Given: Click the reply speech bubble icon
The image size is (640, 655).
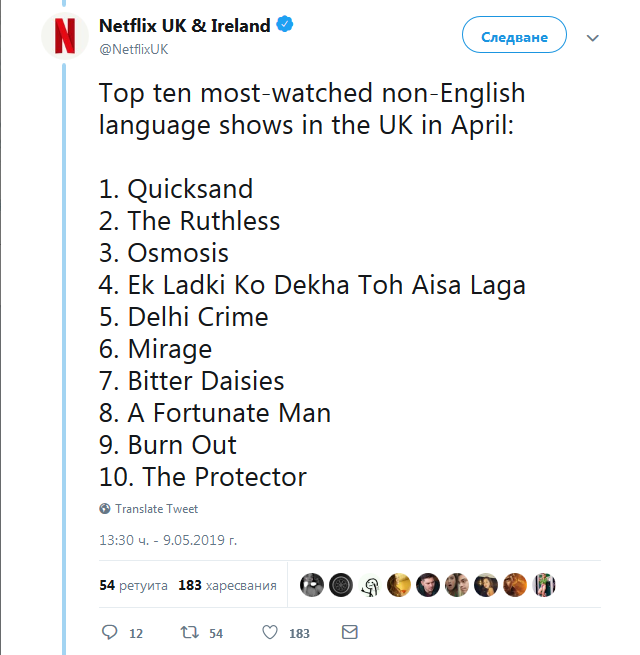Looking at the screenshot, I should (x=110, y=633).
